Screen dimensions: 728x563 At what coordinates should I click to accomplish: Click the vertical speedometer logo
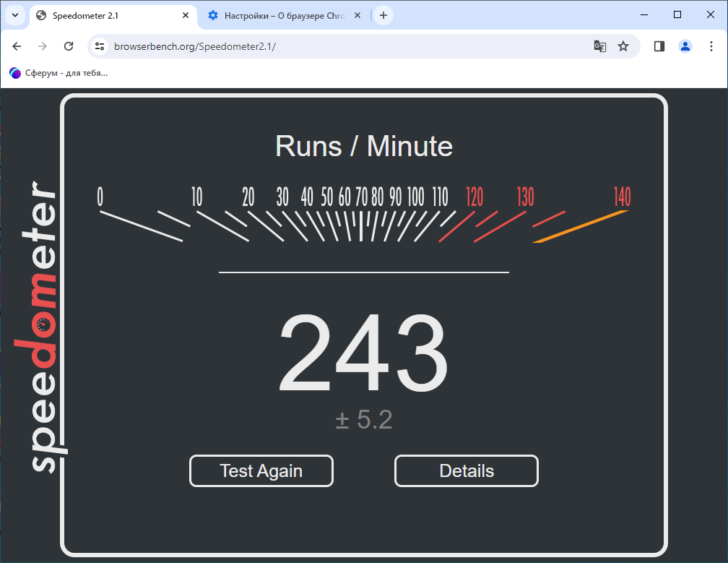tap(40, 327)
